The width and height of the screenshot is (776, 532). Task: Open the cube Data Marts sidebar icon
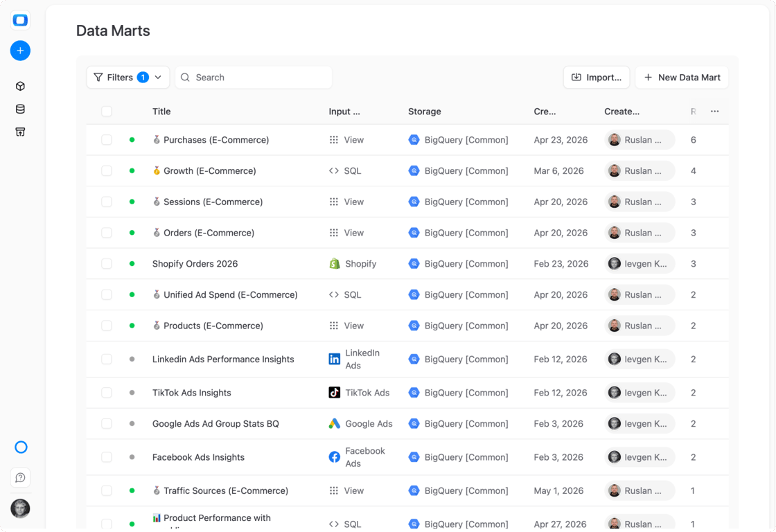click(20, 86)
